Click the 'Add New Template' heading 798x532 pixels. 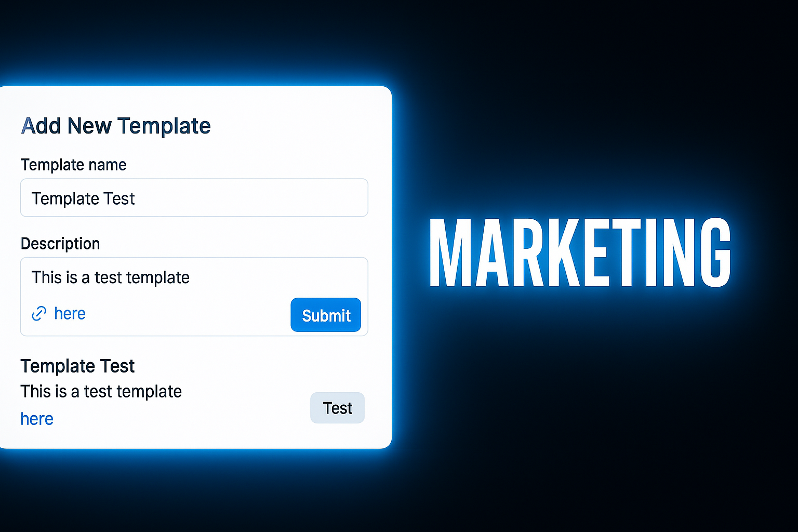[116, 126]
